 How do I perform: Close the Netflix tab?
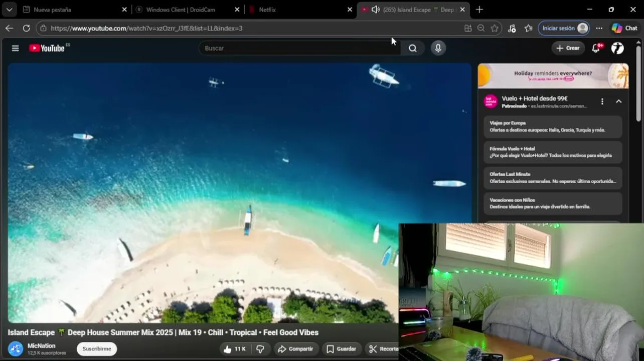[x=350, y=10]
